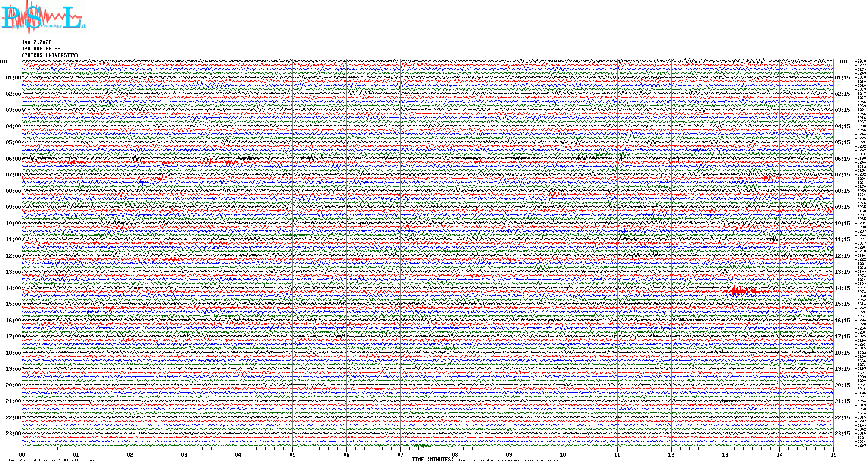
Task: Click the 23:00 hour label on left
Action: [x=13, y=434]
